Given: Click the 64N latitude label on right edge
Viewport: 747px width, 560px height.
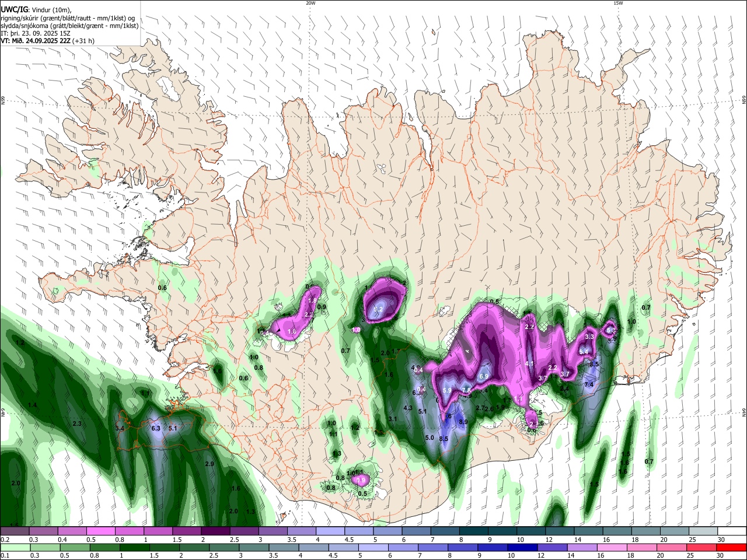Looking at the screenshot, I should tap(744, 412).
